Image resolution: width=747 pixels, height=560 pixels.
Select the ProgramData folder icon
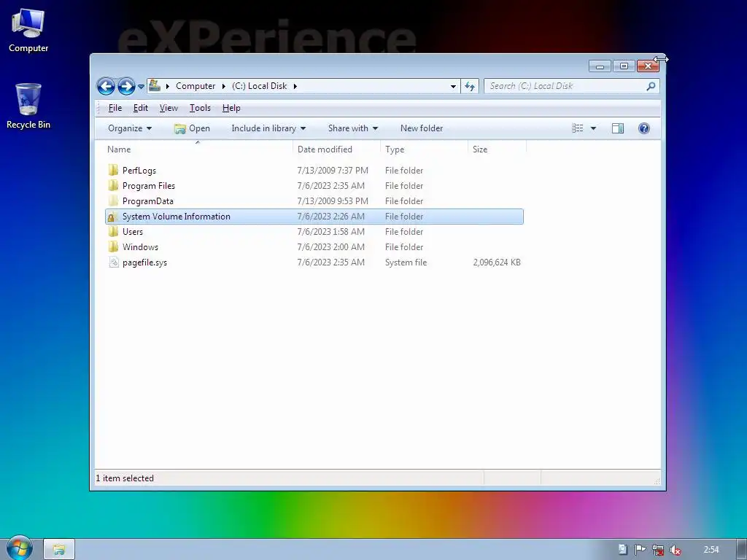tap(113, 201)
